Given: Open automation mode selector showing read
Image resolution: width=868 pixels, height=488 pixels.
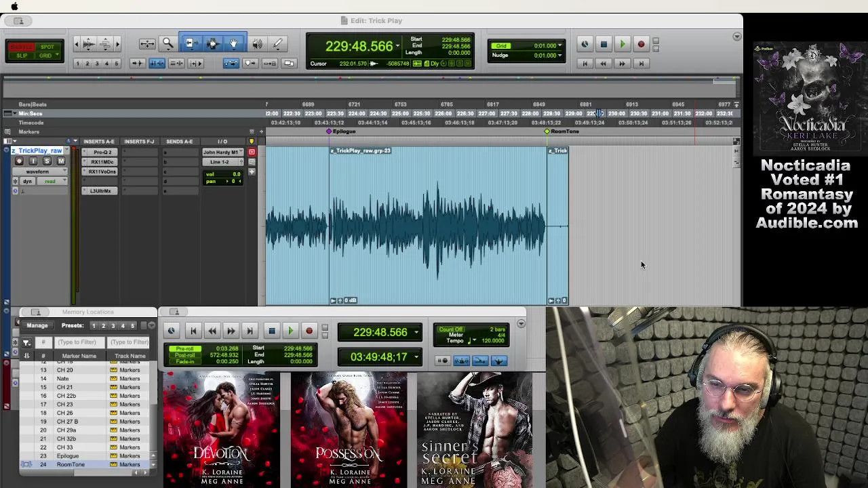Looking at the screenshot, I should pyautogui.click(x=53, y=181).
